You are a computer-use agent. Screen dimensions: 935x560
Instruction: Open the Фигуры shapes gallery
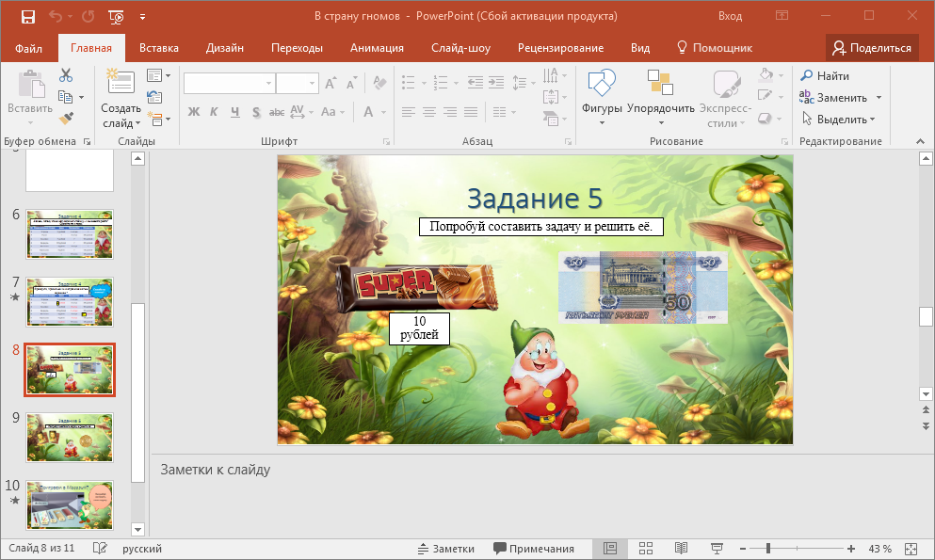(x=602, y=97)
